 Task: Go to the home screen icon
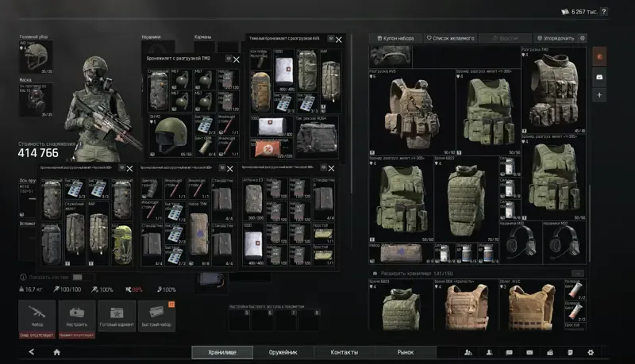click(56, 352)
